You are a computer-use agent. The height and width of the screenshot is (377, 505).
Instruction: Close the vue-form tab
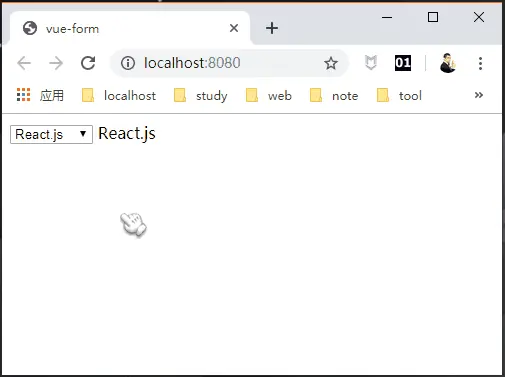pyautogui.click(x=234, y=28)
